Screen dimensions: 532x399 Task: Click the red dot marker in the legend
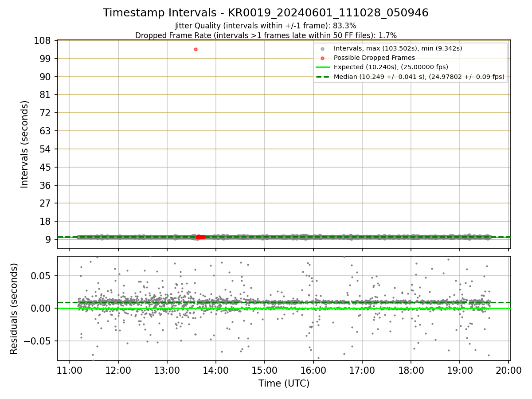click(322, 58)
